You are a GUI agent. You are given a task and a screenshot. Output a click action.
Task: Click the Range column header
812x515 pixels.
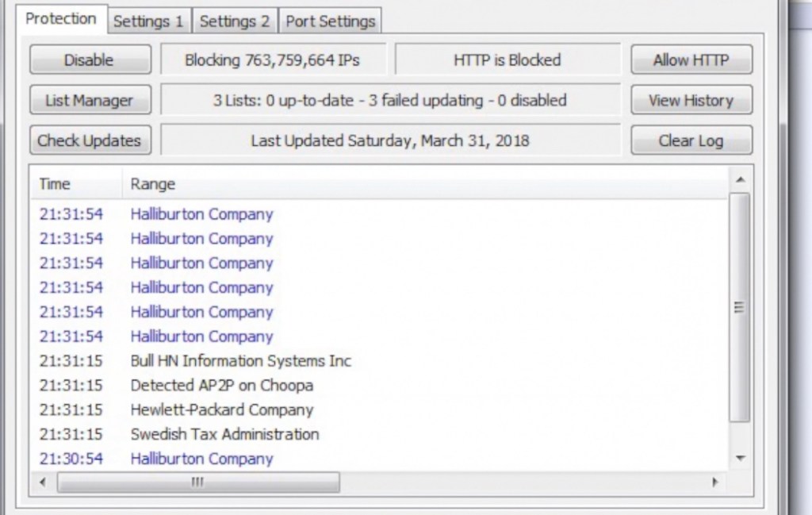153,184
